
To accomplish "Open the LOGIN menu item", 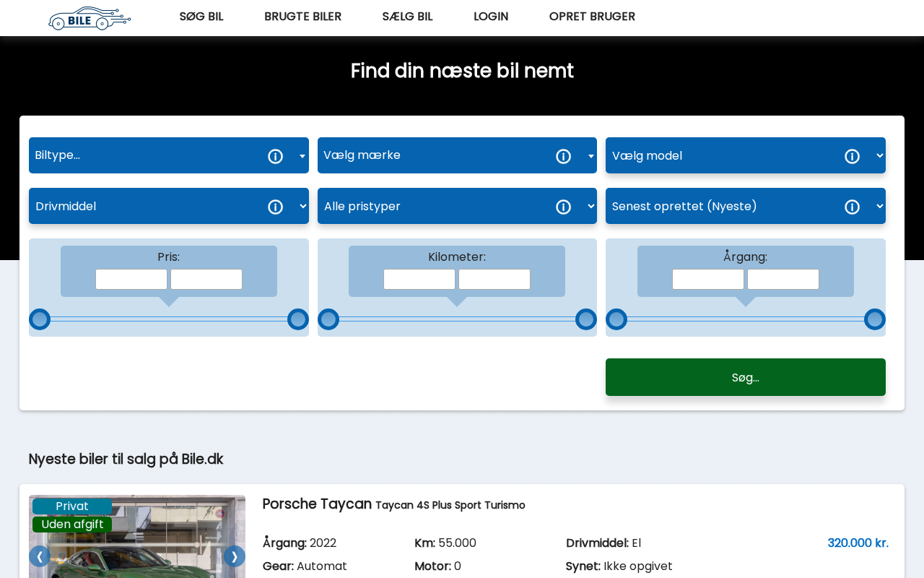I will coord(491,17).
